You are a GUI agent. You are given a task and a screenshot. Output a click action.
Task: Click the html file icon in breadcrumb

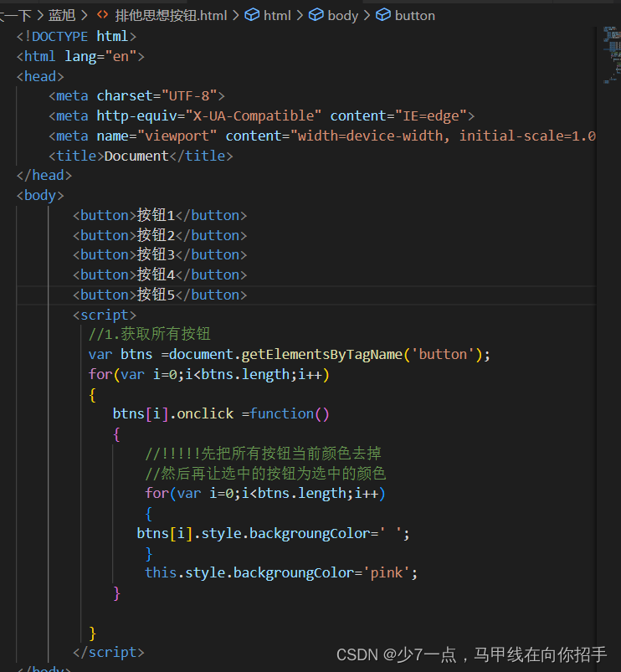(x=102, y=15)
